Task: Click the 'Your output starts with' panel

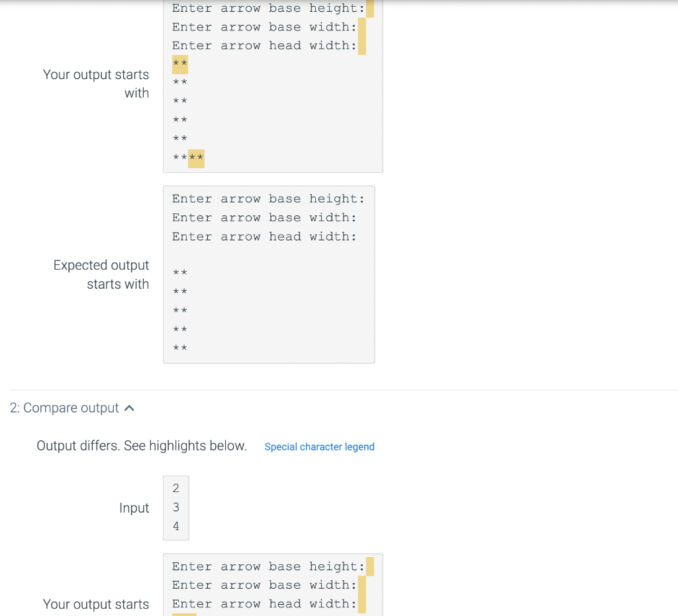Action: pyautogui.click(x=273, y=86)
